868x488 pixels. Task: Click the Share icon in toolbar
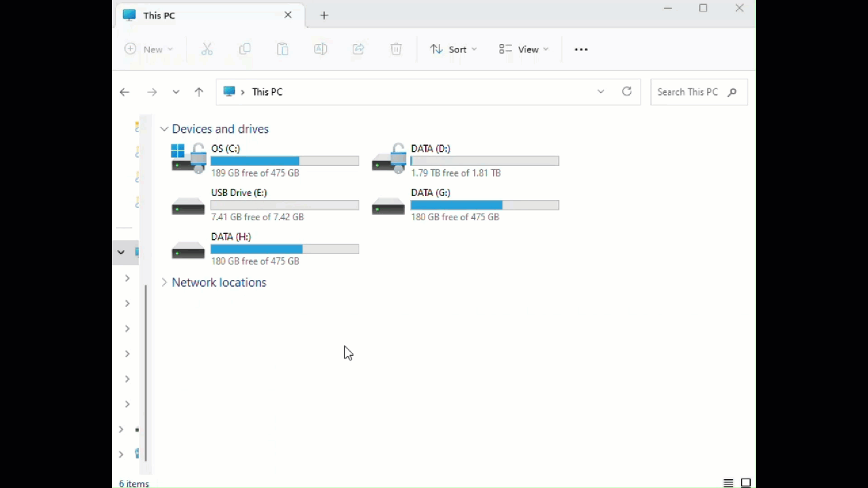click(359, 49)
